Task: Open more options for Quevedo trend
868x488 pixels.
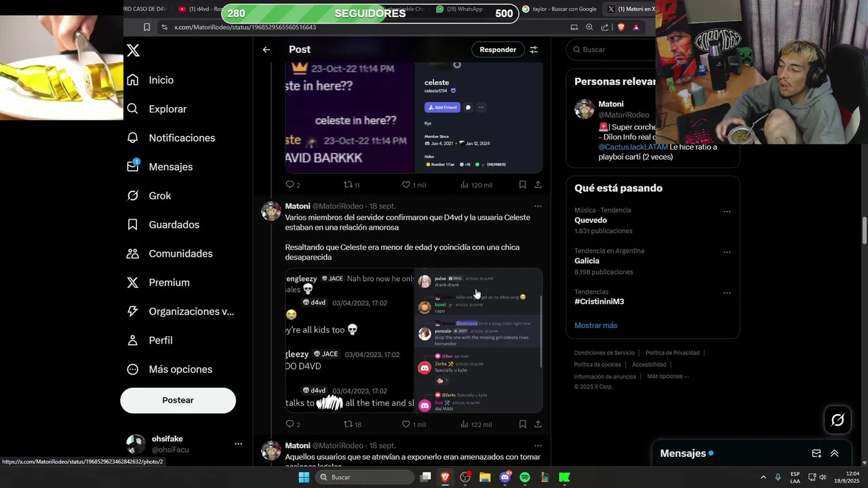Action: click(727, 211)
